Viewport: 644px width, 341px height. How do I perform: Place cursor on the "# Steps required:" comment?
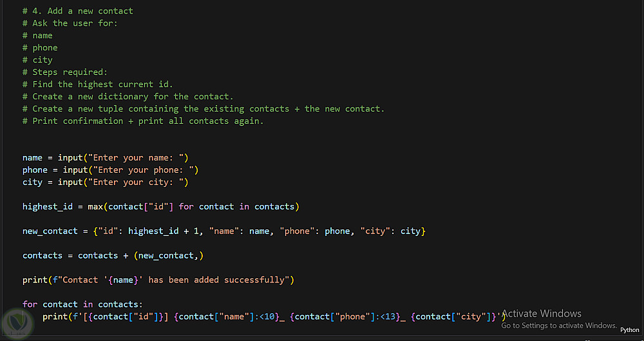click(x=65, y=72)
